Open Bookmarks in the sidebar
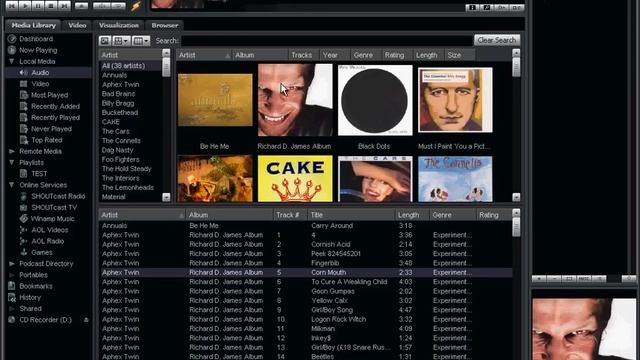640x360 pixels. pos(36,286)
